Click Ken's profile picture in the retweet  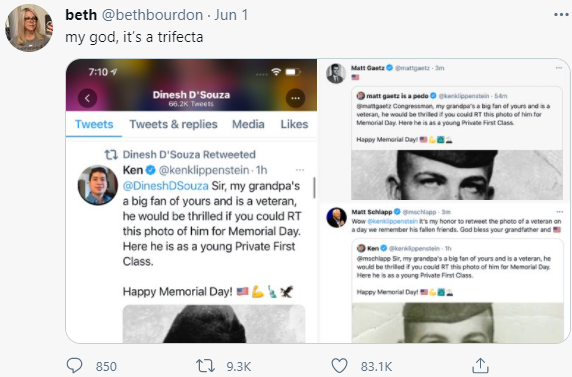tap(98, 185)
